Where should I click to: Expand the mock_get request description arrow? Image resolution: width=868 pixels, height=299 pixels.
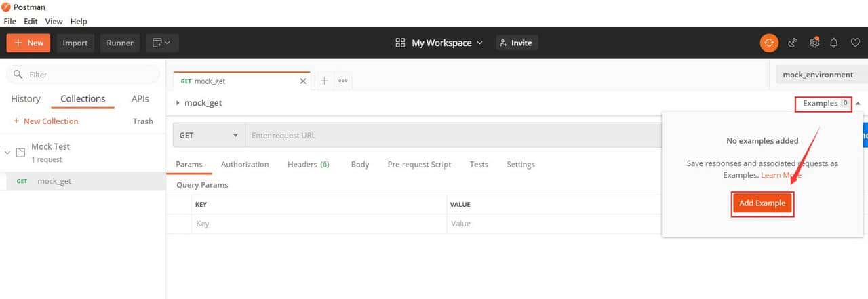click(178, 103)
